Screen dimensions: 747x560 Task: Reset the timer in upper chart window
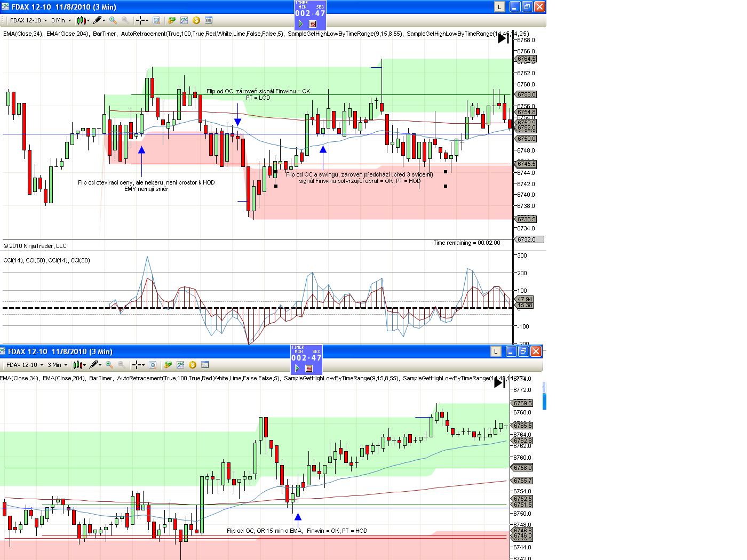pos(313,23)
